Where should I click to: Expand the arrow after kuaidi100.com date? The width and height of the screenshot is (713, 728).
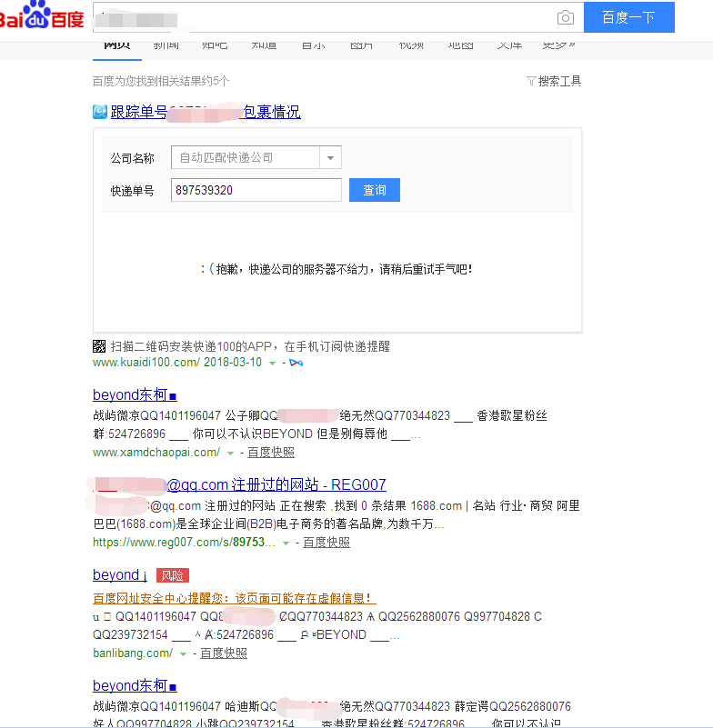273,363
